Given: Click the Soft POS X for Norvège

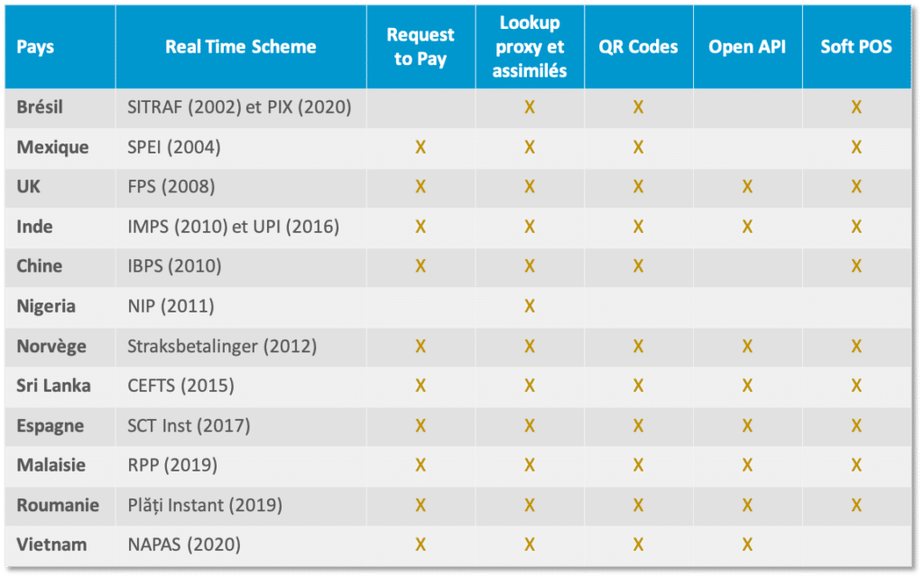Looking at the screenshot, I should pyautogui.click(x=856, y=346).
